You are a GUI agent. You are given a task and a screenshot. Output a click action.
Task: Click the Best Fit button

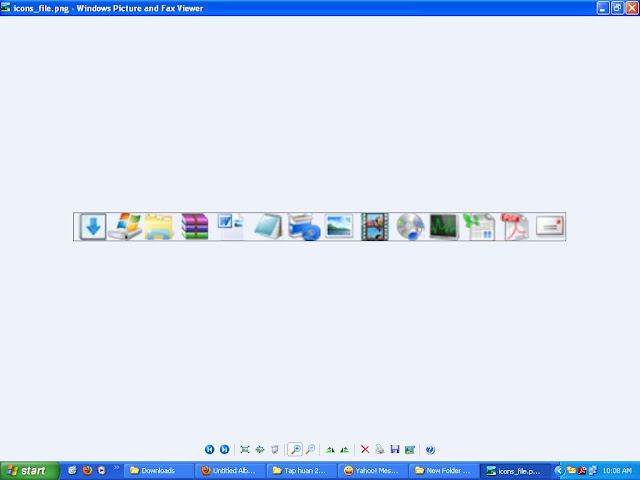pos(245,449)
